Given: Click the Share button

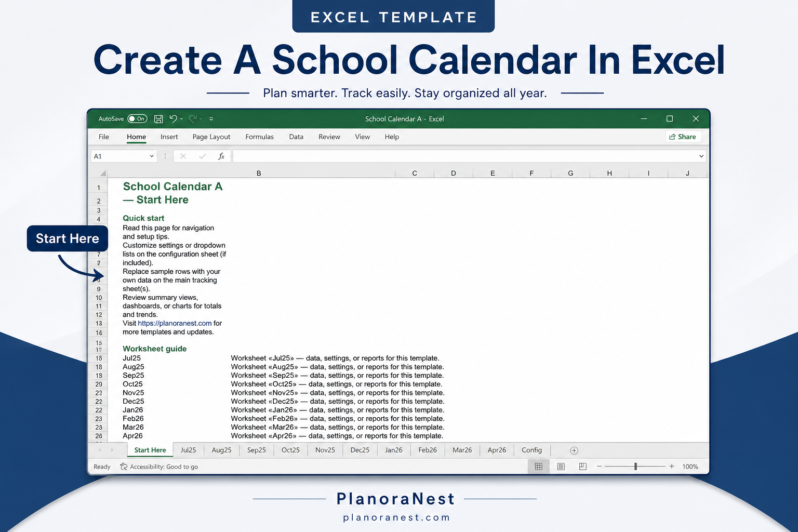Looking at the screenshot, I should tap(683, 137).
